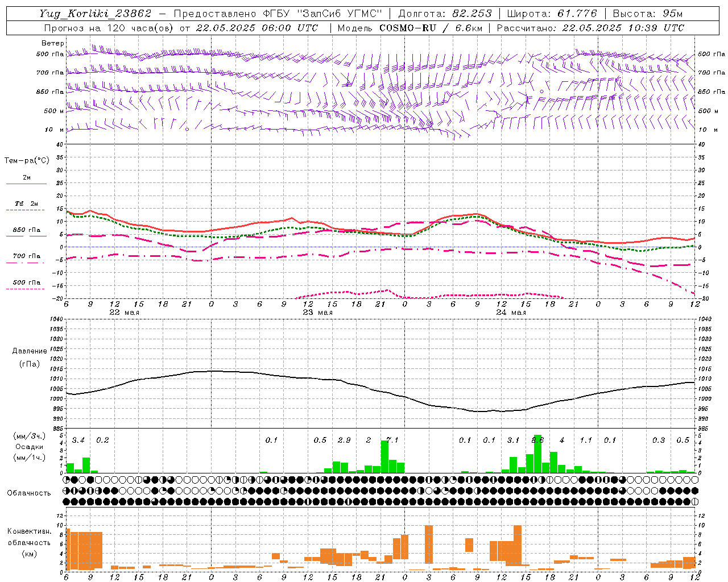Image resolution: width=728 pixels, height=582 pixels.
Task: Click the Конвективн. облачность label
Action: click(30, 537)
